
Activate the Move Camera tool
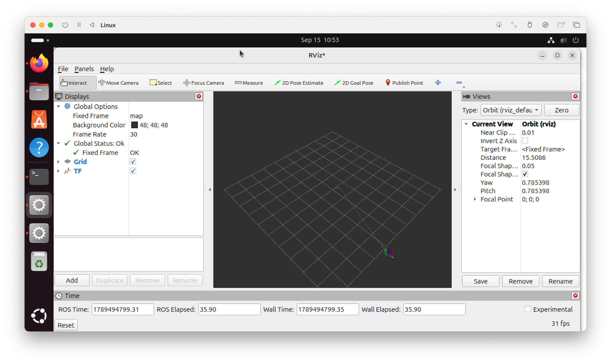(118, 83)
